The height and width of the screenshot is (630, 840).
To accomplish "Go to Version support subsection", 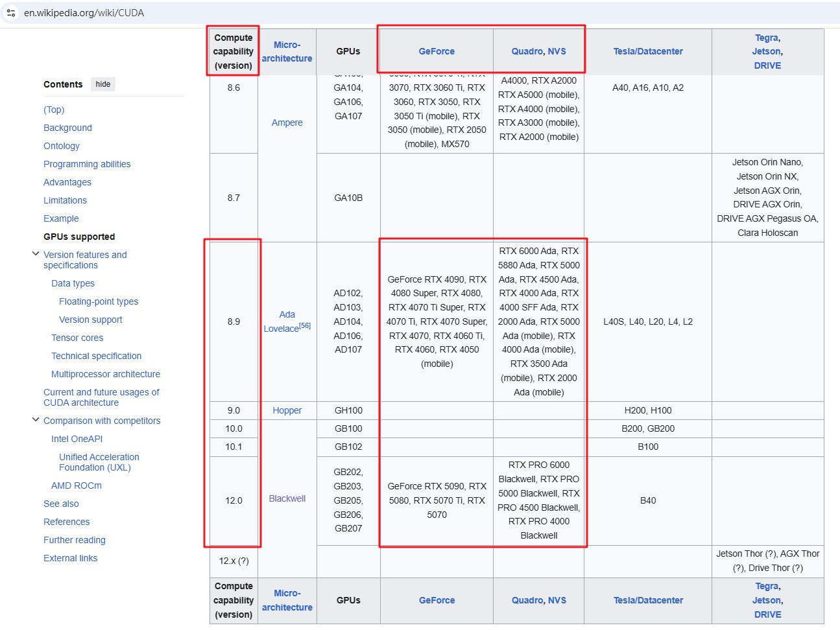I will (x=90, y=320).
